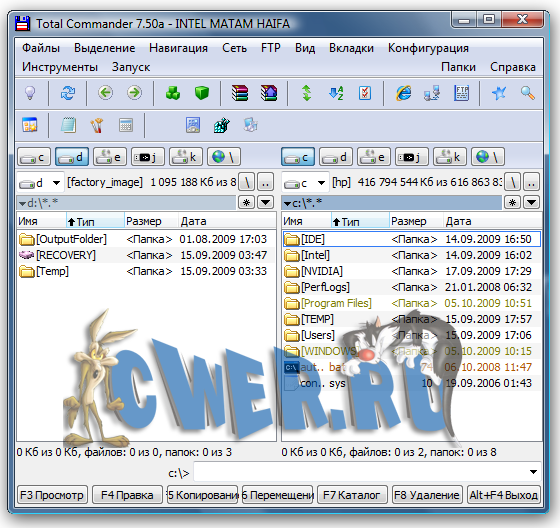Click the FTP connect toolbar icon
The height and width of the screenshot is (528, 560).
pos(461,93)
